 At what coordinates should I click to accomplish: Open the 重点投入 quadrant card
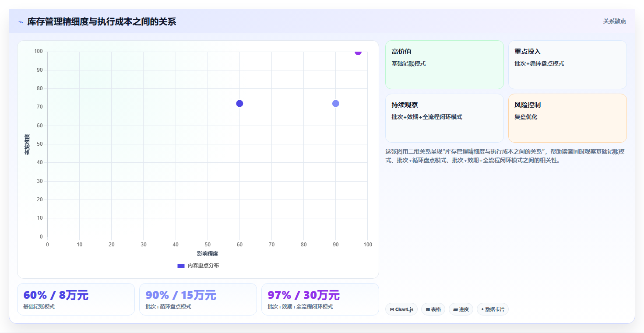pos(567,65)
